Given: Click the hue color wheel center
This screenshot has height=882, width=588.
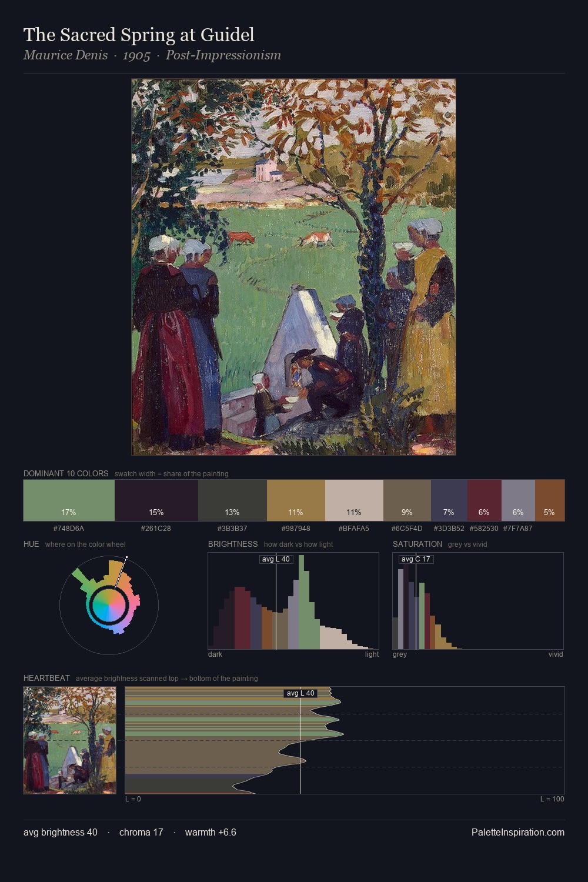Looking at the screenshot, I should (109, 604).
